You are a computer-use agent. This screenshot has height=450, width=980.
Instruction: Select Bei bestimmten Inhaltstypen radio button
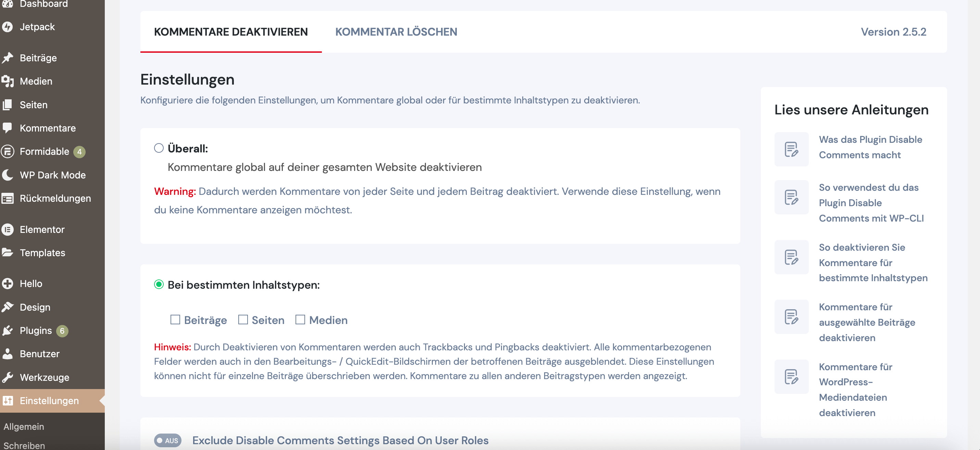point(159,285)
